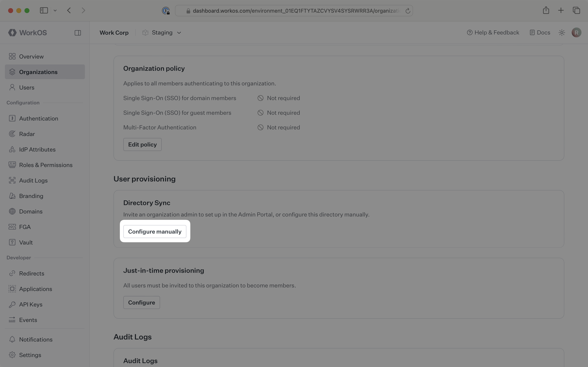Open the Vault sidebar item
This screenshot has width=588, height=367.
point(26,242)
